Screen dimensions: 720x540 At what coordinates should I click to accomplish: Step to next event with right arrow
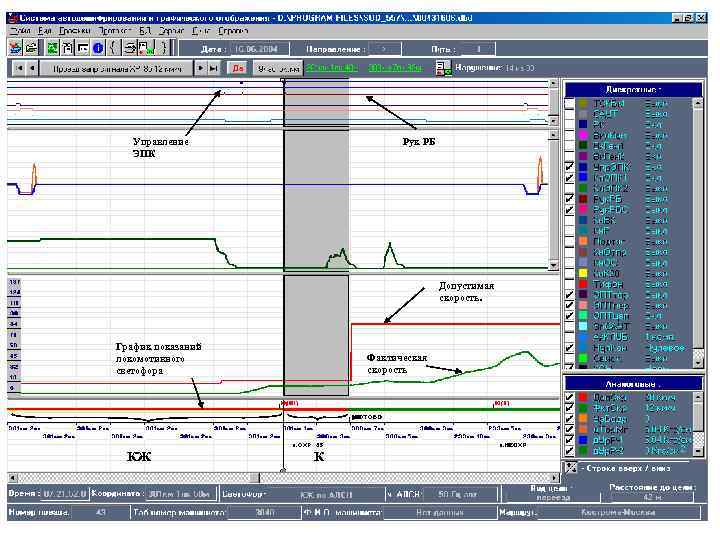(200, 68)
